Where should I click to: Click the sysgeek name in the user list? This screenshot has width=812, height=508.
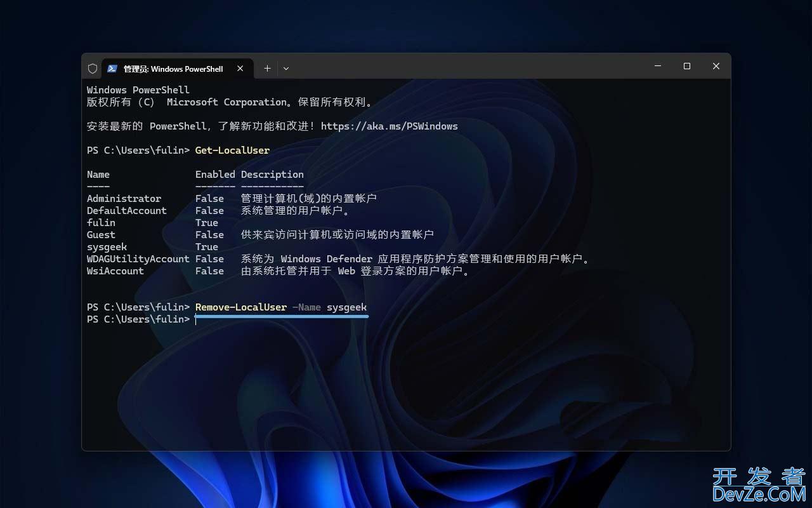[107, 246]
